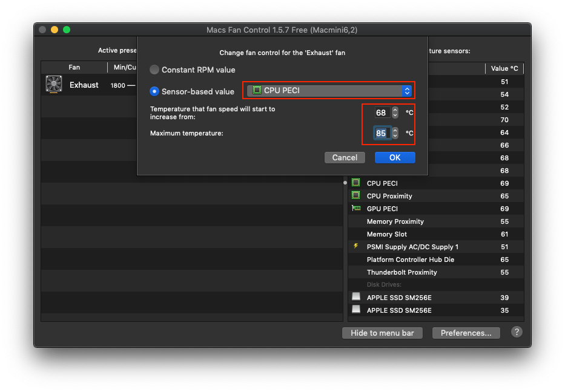Image resolution: width=565 pixels, height=392 pixels.
Task: Select the Sensor-based value option
Action: (154, 91)
